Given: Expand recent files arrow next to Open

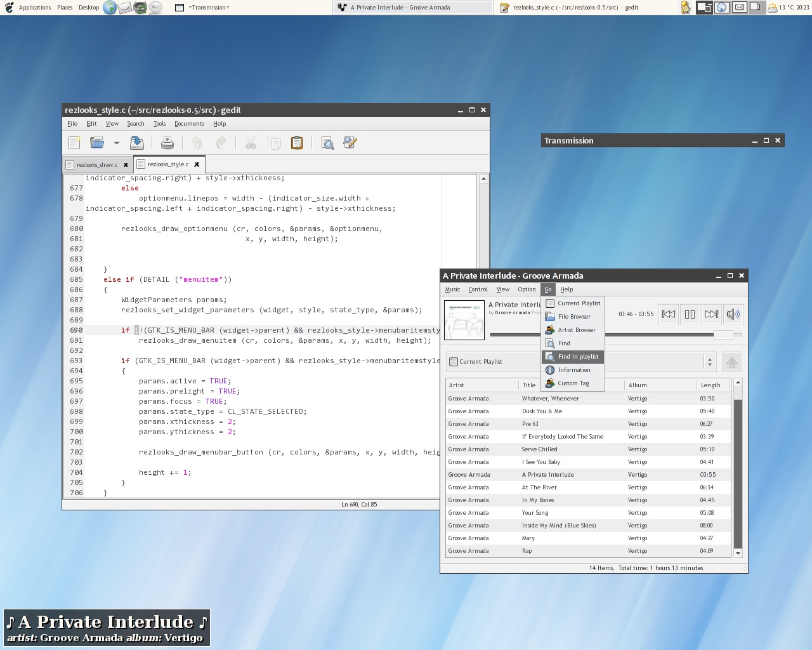Looking at the screenshot, I should (117, 143).
